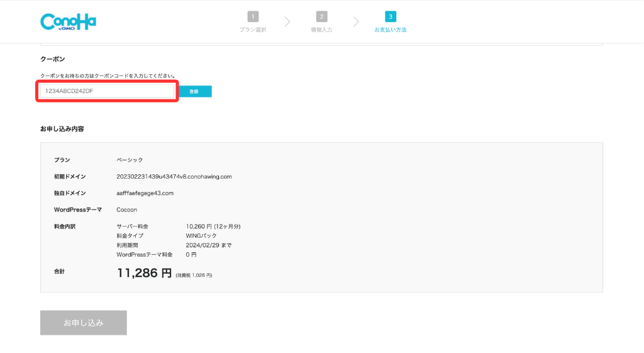Go to the プラン選択 step label

click(x=253, y=30)
